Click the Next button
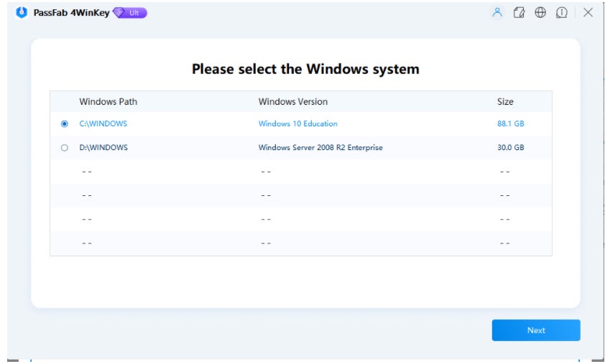The height and width of the screenshot is (364, 605). tap(536, 330)
